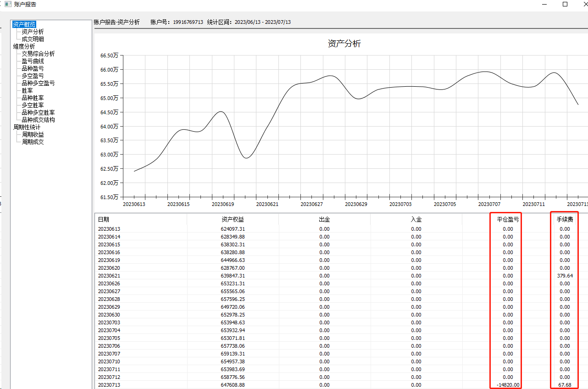Click the 入金 column header

(x=416, y=220)
